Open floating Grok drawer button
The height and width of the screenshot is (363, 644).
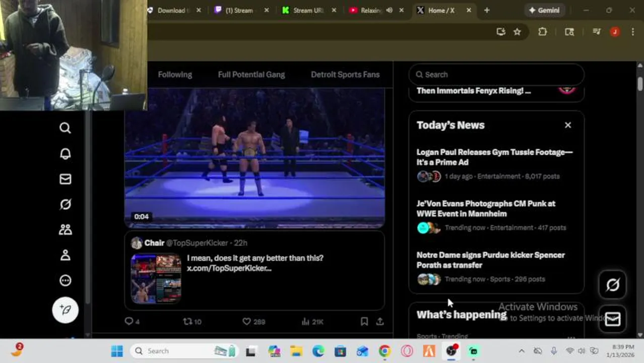click(x=613, y=285)
